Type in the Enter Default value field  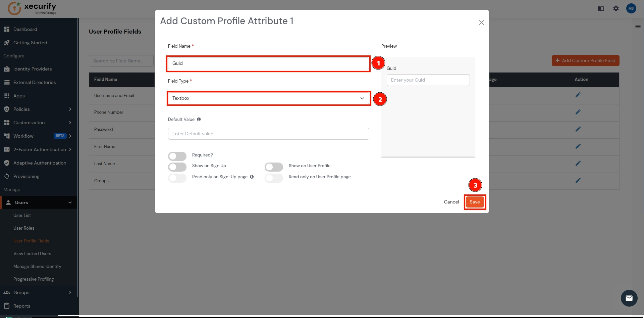tap(268, 134)
